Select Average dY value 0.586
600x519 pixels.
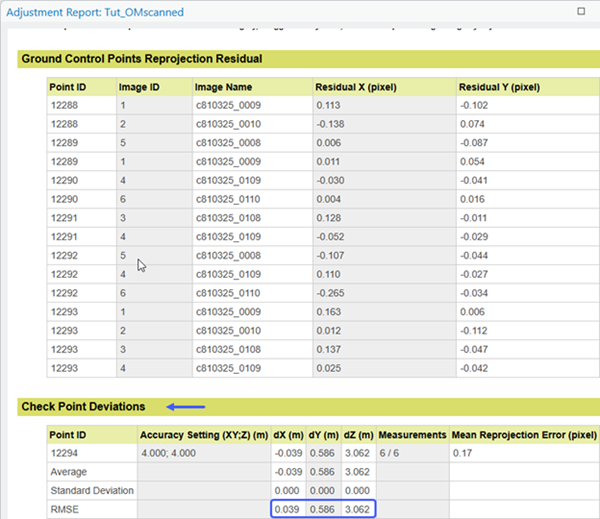[322, 472]
